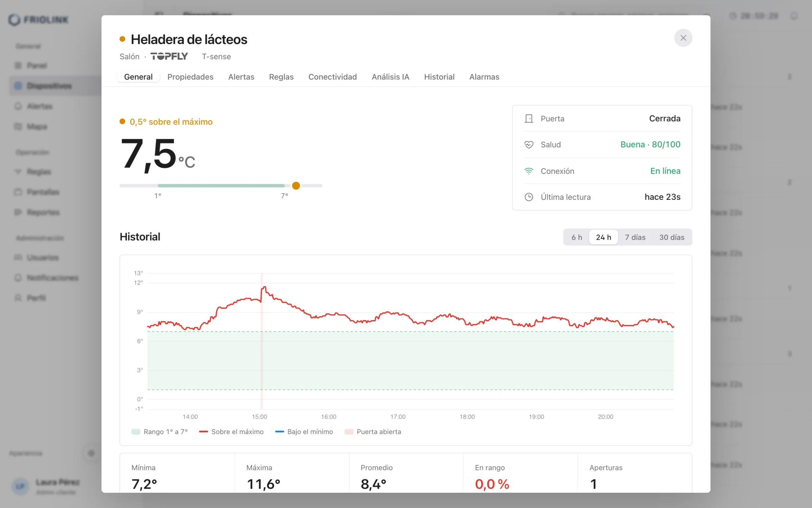812x508 pixels.
Task: Click the 'En línea' connection status
Action: pyautogui.click(x=665, y=171)
